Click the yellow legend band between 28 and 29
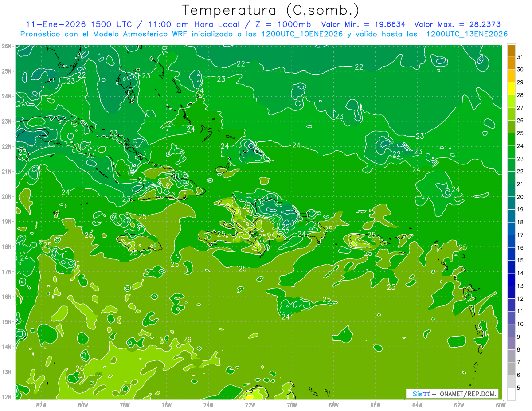 (511, 88)
